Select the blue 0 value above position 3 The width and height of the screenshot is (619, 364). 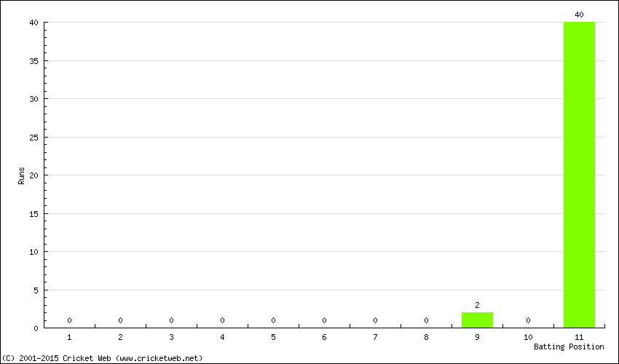tap(171, 320)
